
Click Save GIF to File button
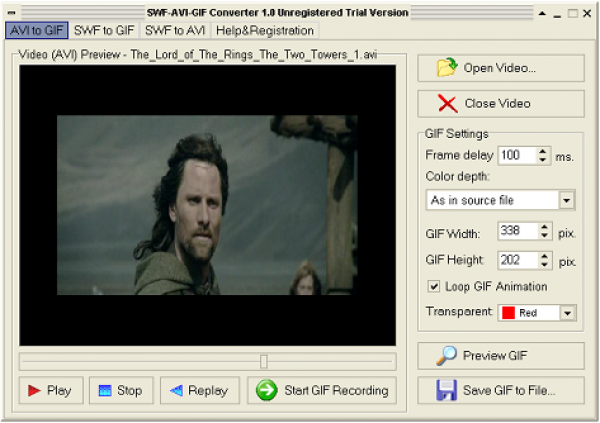501,390
